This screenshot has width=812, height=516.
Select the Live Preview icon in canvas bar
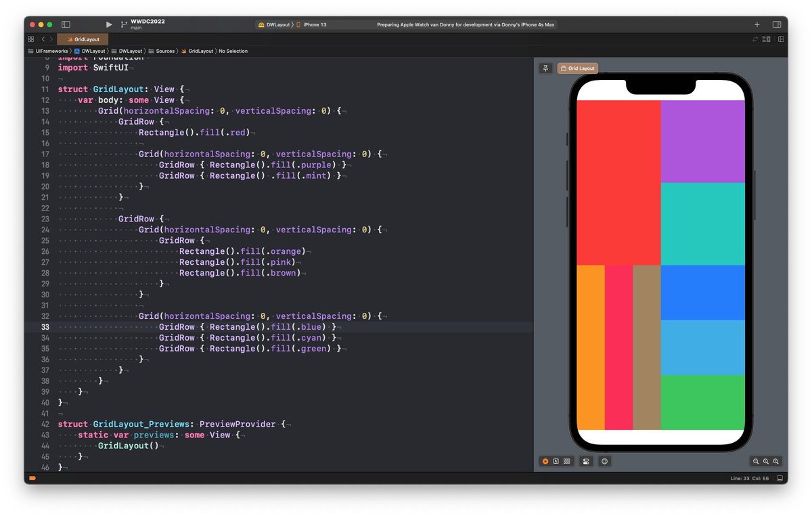[545, 461]
